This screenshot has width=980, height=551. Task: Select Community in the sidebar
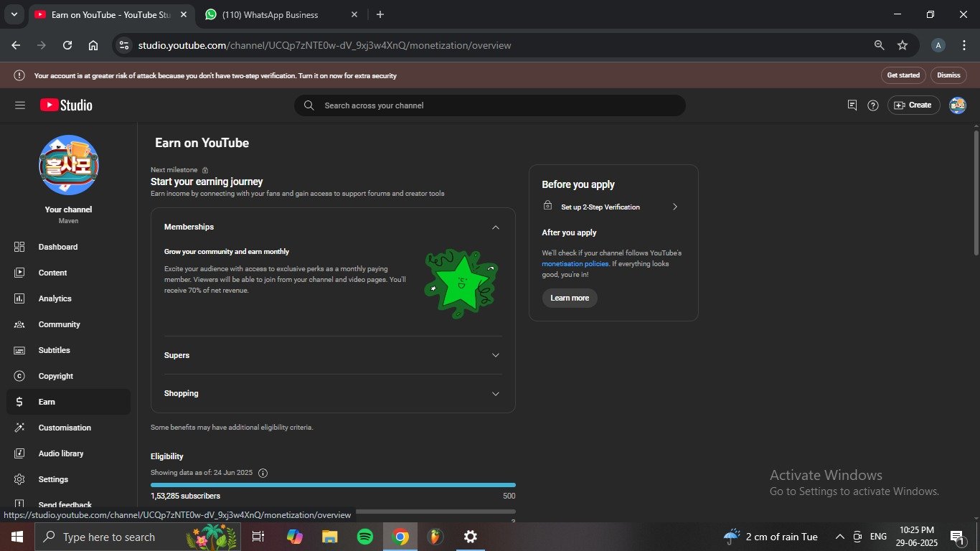click(x=59, y=324)
